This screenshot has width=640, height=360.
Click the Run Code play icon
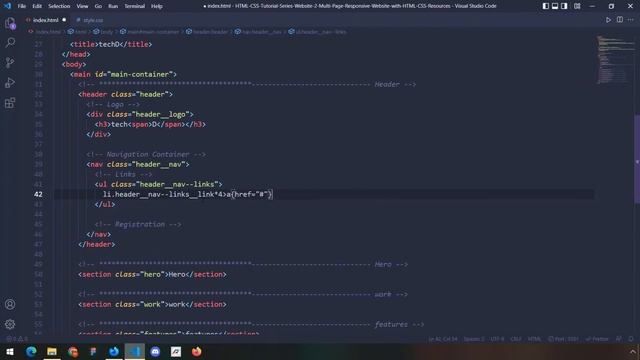[x=608, y=20]
